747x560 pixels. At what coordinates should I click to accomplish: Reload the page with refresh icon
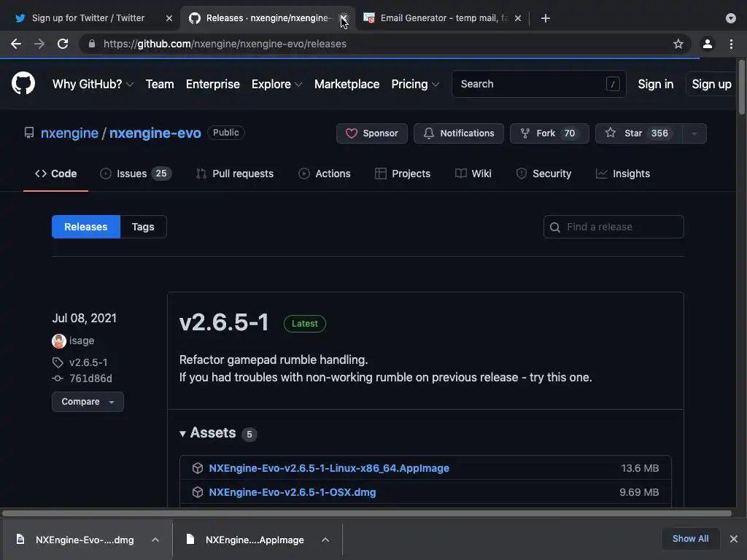point(63,44)
